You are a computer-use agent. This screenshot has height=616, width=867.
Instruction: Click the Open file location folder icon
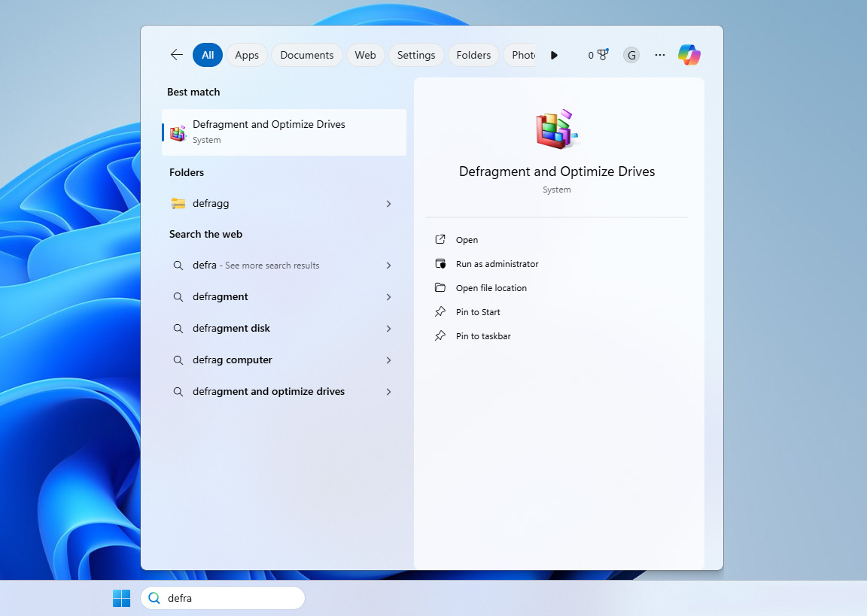pos(440,287)
